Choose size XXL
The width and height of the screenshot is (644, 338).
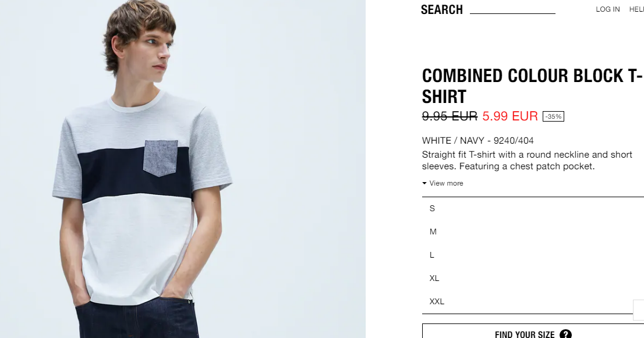(x=528, y=301)
